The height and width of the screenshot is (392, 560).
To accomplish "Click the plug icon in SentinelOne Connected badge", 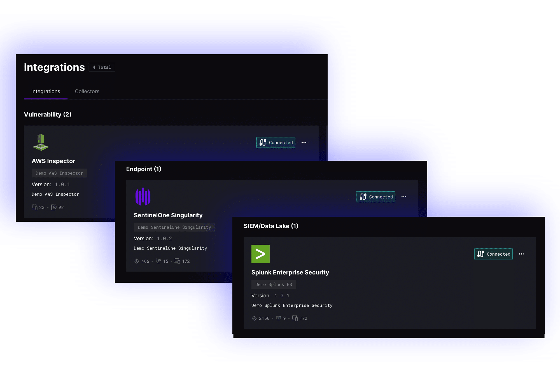I will [363, 197].
